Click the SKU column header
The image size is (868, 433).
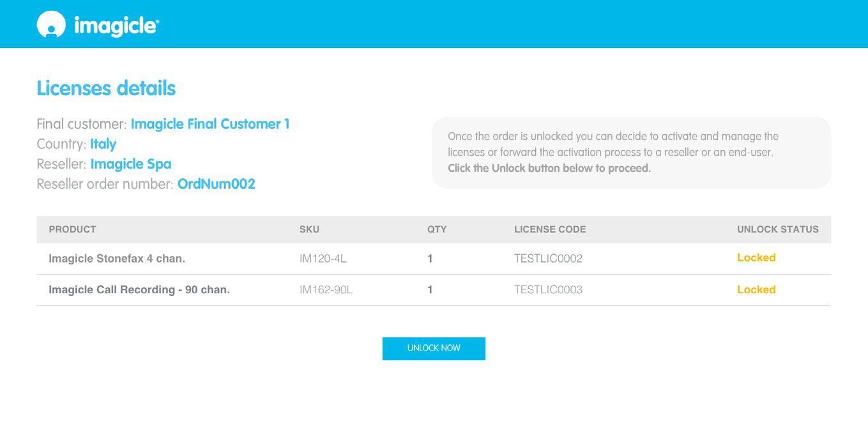click(309, 229)
